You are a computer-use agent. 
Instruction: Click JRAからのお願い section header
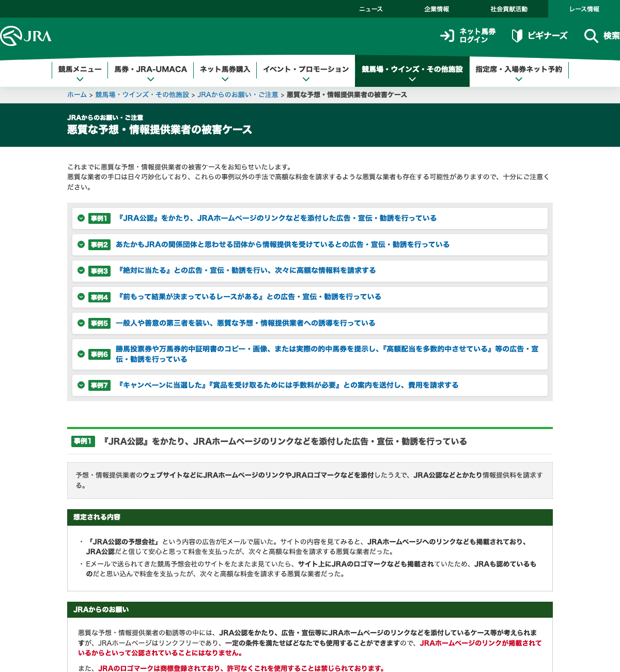[310, 609]
